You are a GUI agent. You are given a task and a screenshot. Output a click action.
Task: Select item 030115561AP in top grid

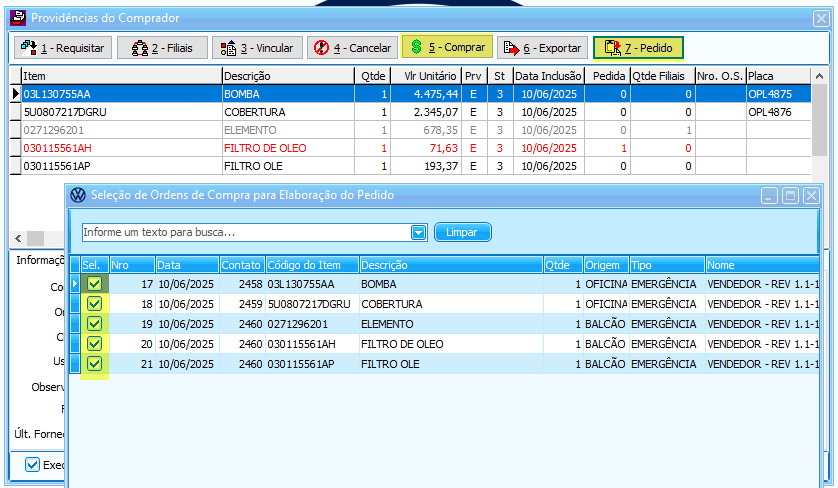click(410, 166)
